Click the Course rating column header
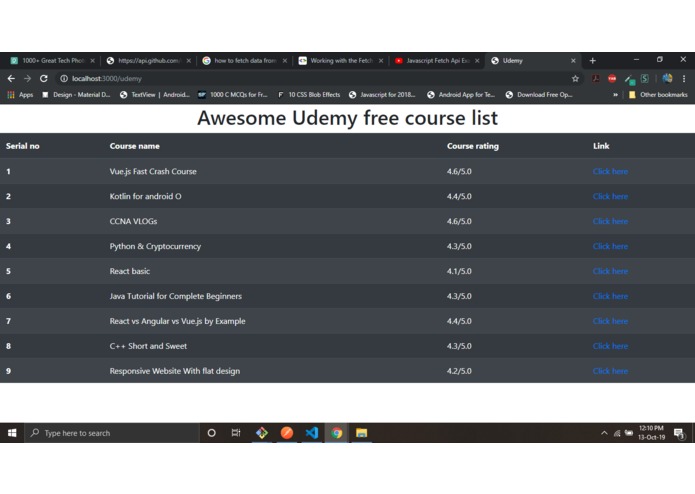This screenshot has width=695, height=494. (472, 146)
